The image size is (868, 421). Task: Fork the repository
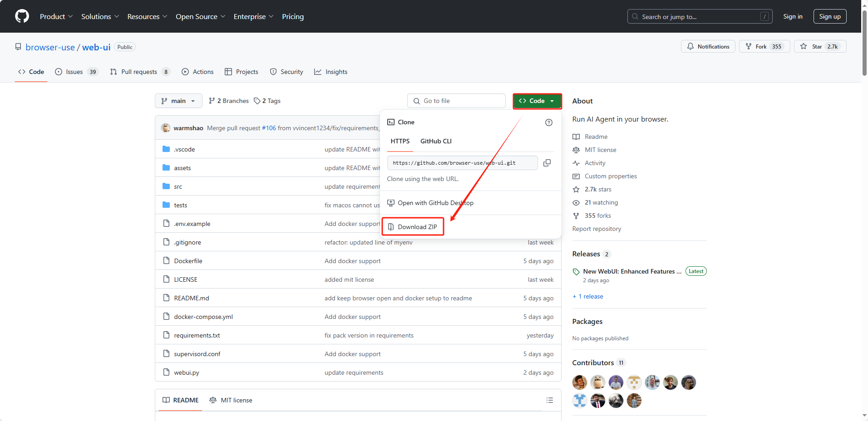tap(764, 46)
